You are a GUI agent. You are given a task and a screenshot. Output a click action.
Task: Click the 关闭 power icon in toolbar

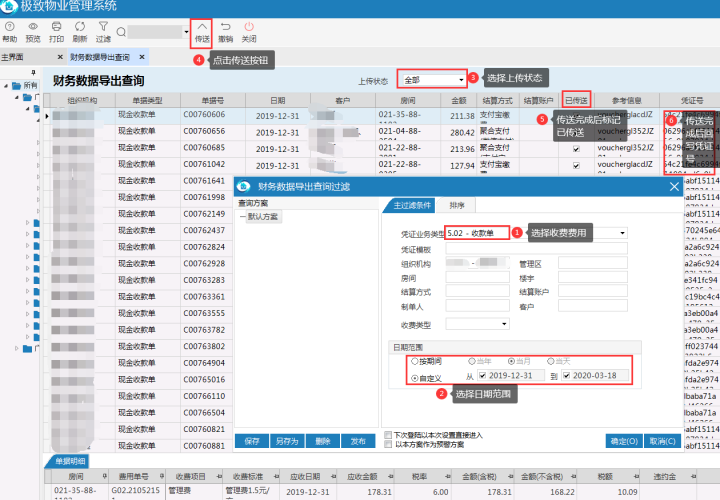click(249, 27)
